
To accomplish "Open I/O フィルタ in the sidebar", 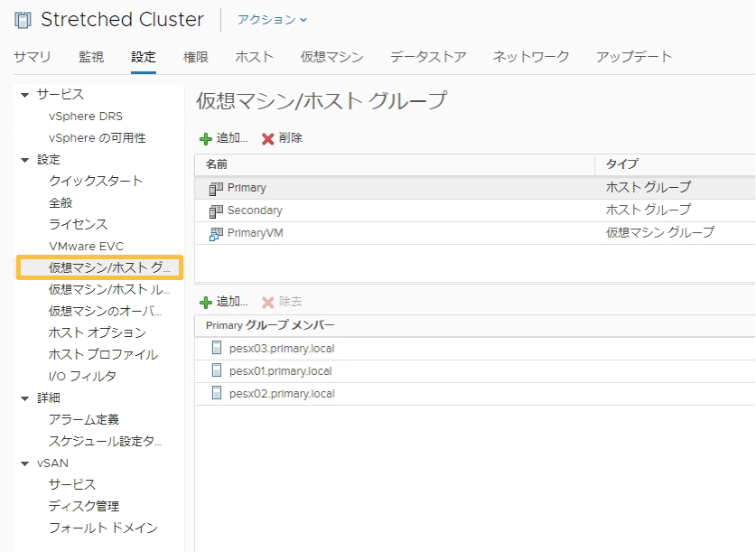I will 82,376.
